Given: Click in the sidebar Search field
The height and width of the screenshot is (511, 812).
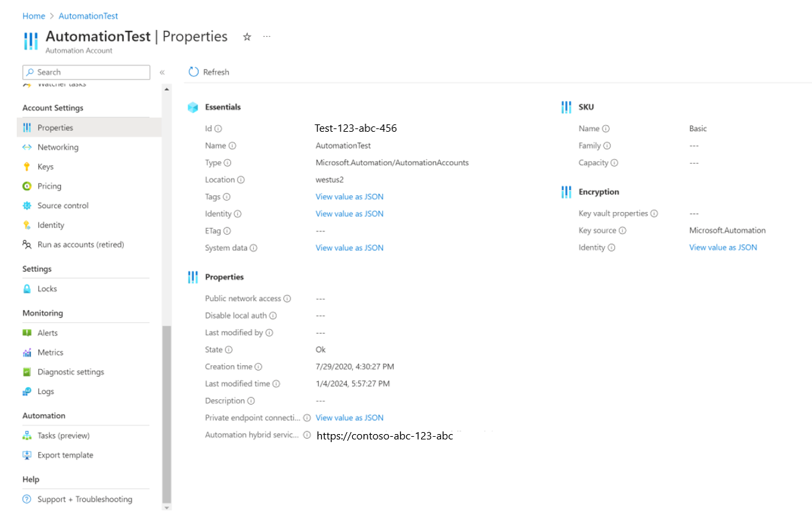Looking at the screenshot, I should pyautogui.click(x=86, y=72).
